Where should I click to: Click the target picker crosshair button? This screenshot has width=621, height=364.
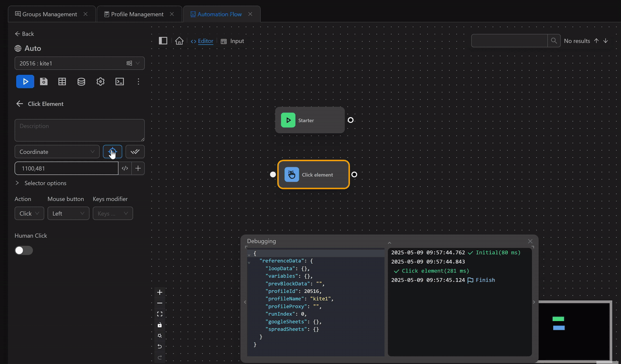[x=112, y=152]
